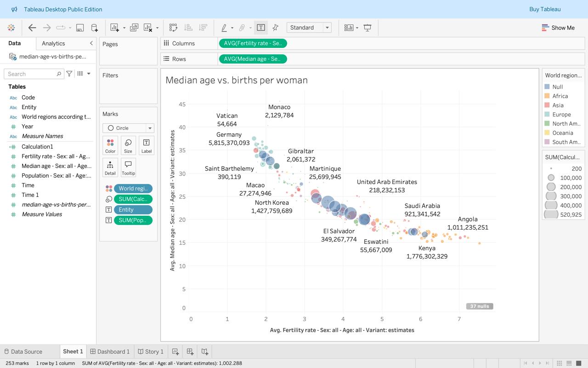Open Presentation mode
Viewport: 588px width, 368px height.
click(367, 28)
